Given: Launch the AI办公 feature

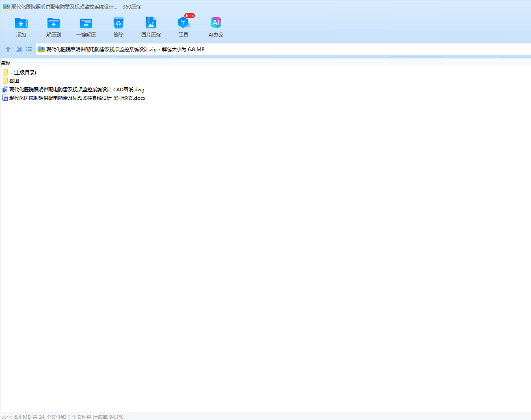Looking at the screenshot, I should (216, 24).
